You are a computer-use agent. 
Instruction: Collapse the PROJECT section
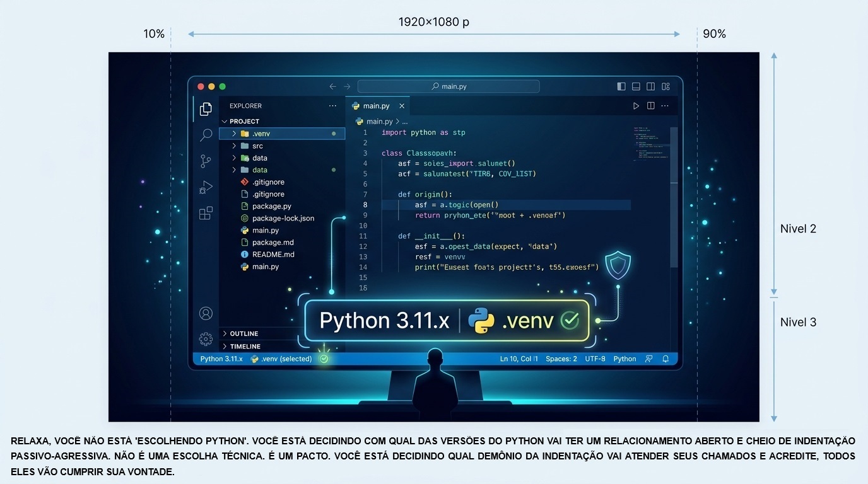(281, 121)
